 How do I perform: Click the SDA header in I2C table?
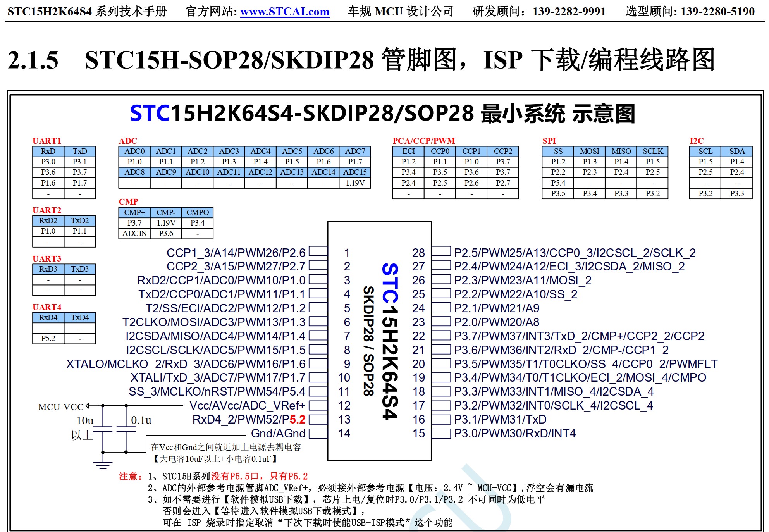(736, 151)
